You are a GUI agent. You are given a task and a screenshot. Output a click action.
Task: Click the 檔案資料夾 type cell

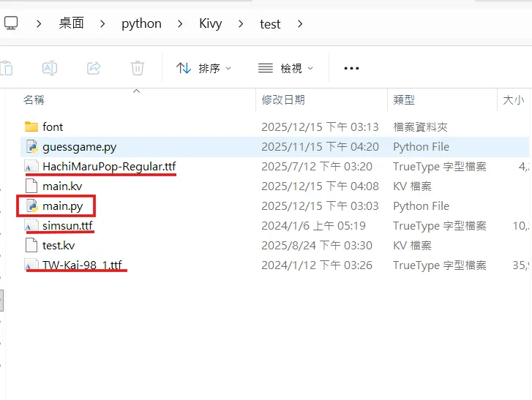pos(420,127)
